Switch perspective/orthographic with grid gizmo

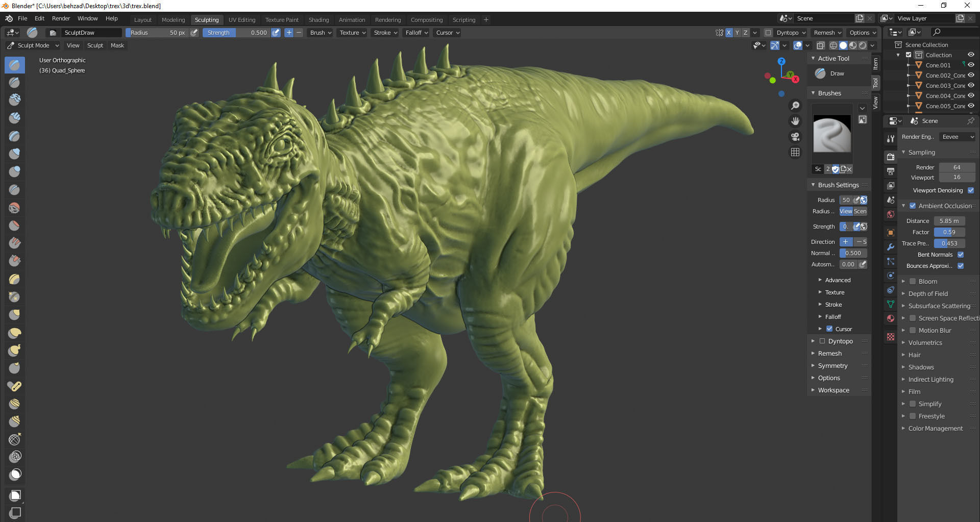click(x=795, y=152)
